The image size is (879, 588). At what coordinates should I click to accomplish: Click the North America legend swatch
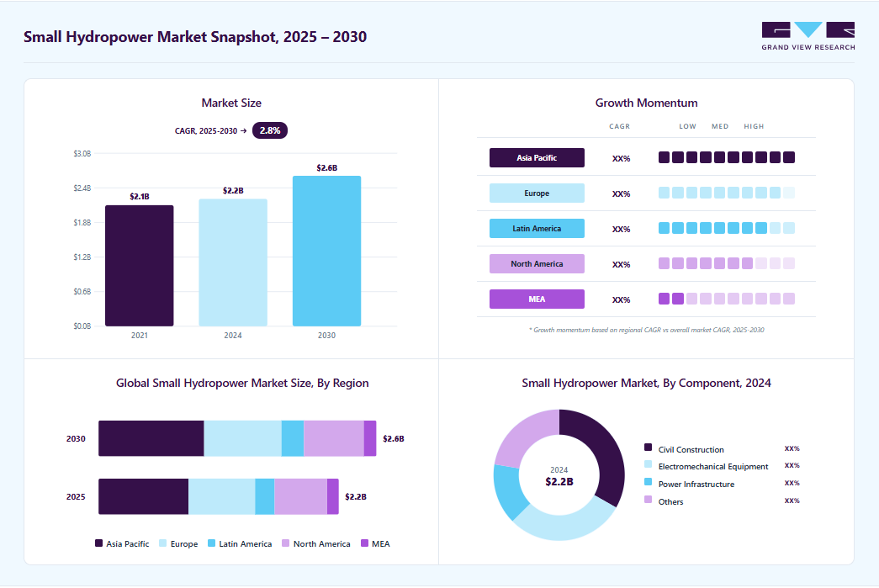(x=285, y=543)
